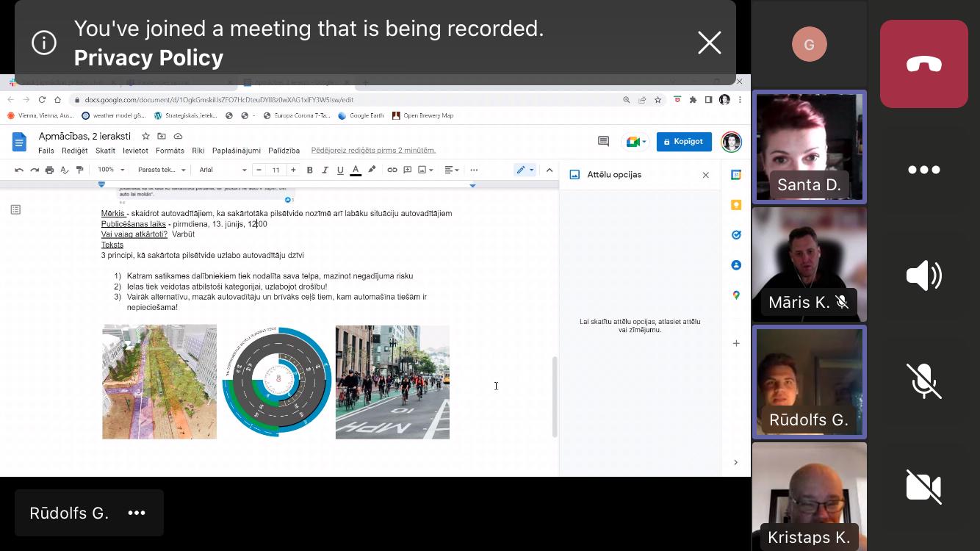
Task: Open the 100% zoom dropdown
Action: [x=109, y=170]
